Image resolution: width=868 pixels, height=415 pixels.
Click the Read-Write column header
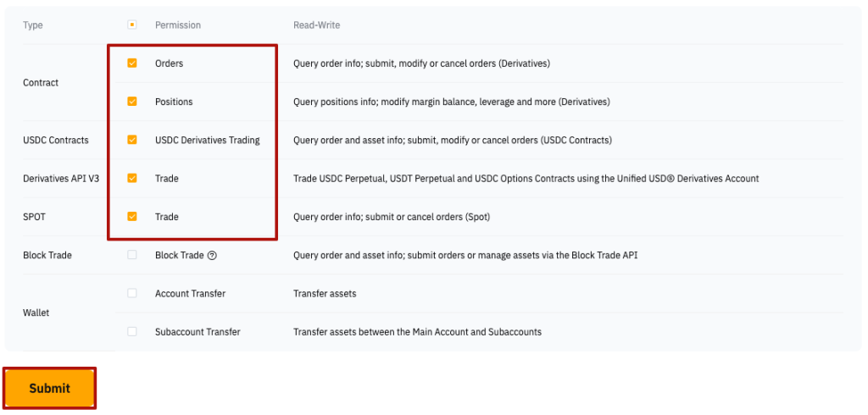(317, 25)
